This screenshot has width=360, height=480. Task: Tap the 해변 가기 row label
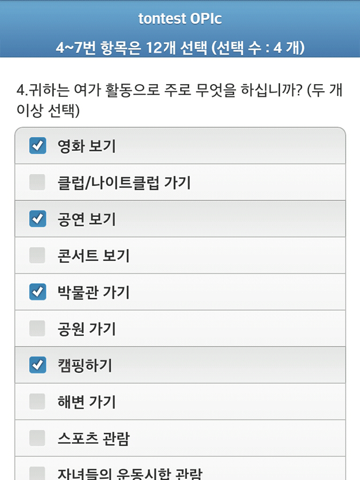87,402
